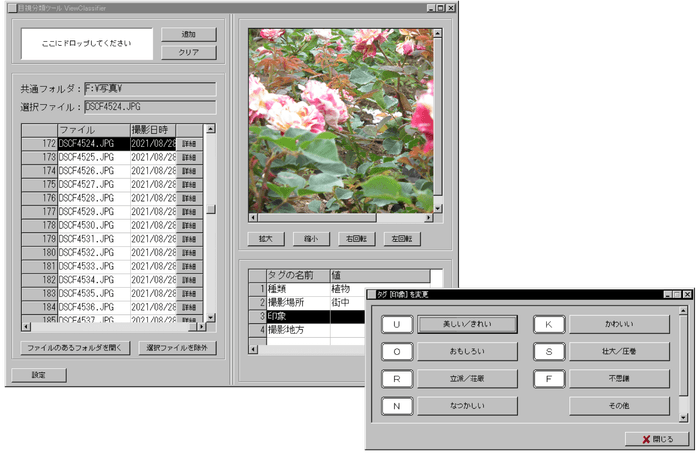Select file DSCF4527.JPG in the list
This screenshot has height=454, width=700.
(x=94, y=185)
